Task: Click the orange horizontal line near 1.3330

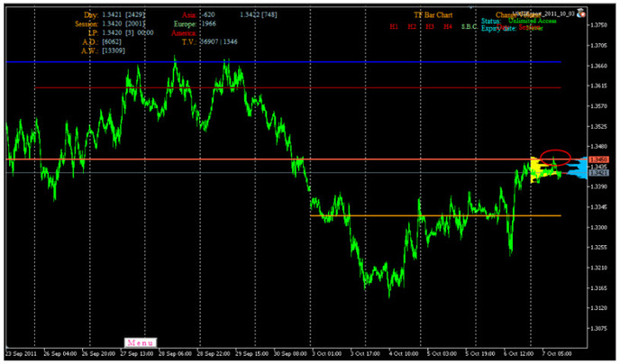Action: (436, 216)
